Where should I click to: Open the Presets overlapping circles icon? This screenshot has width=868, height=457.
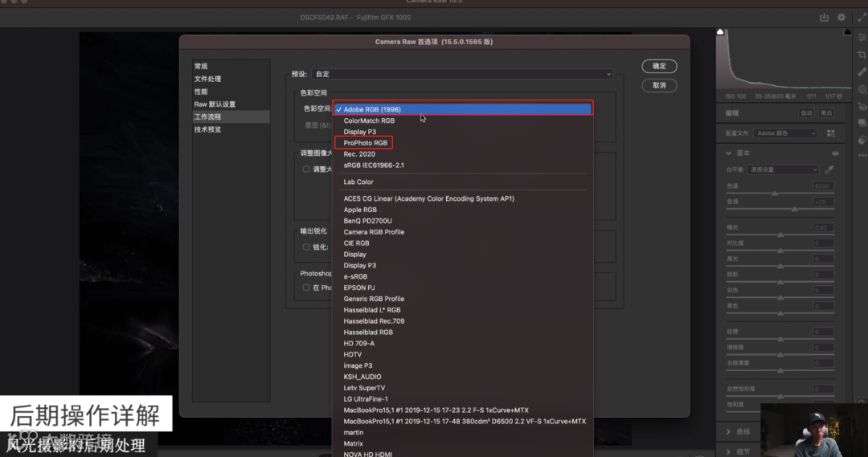[862, 140]
